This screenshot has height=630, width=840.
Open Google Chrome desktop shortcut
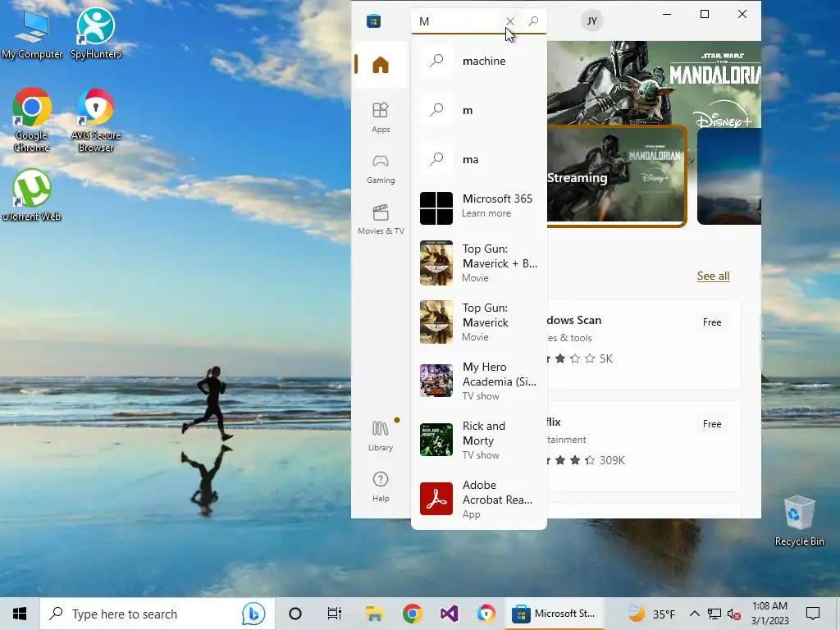32,120
